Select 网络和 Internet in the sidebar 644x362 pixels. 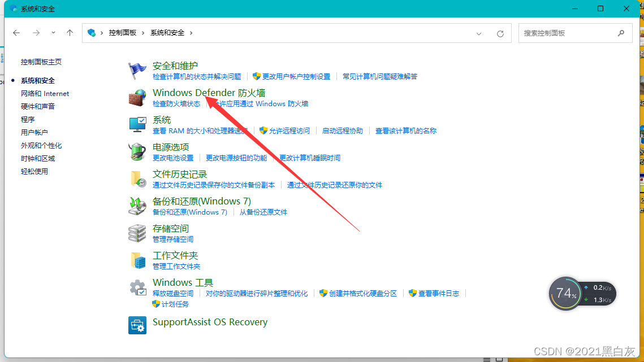(x=45, y=94)
